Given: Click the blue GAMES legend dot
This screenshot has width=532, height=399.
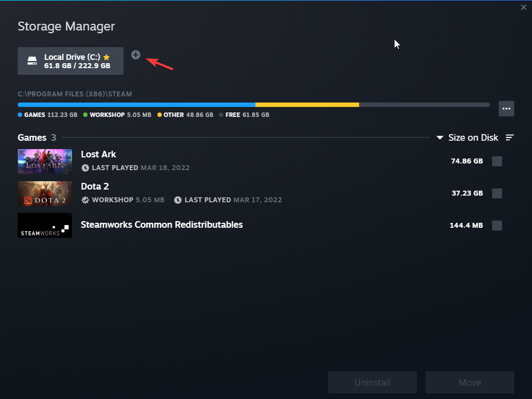Looking at the screenshot, I should pos(20,115).
